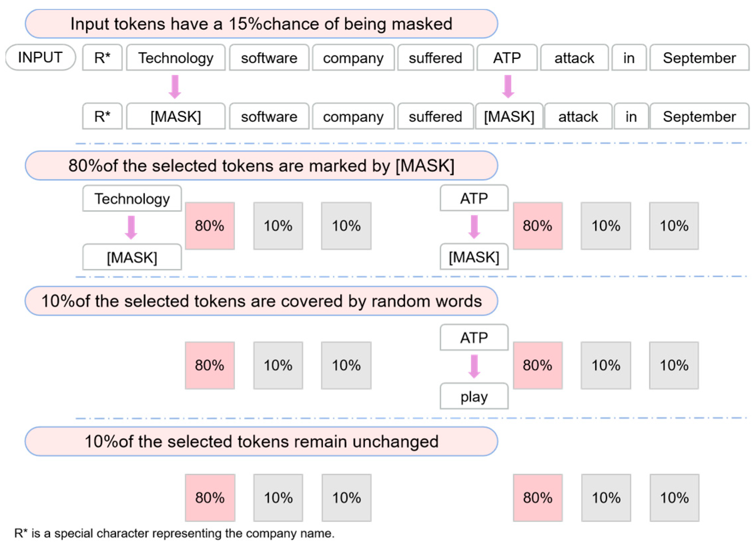Click "in" token in the original INPUT sentence

click(x=629, y=58)
